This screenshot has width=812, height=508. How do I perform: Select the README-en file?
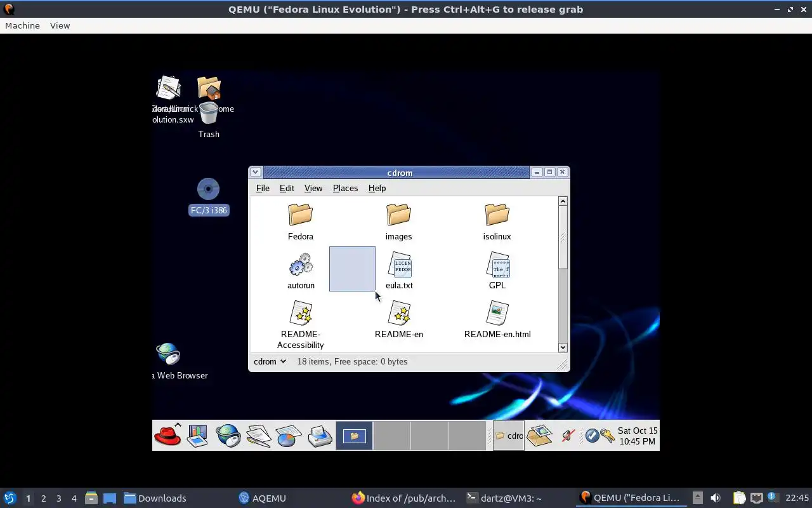[399, 319]
